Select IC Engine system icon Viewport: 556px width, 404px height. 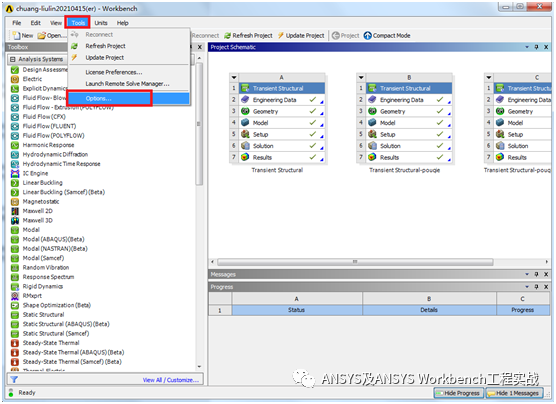pyautogui.click(x=15, y=173)
